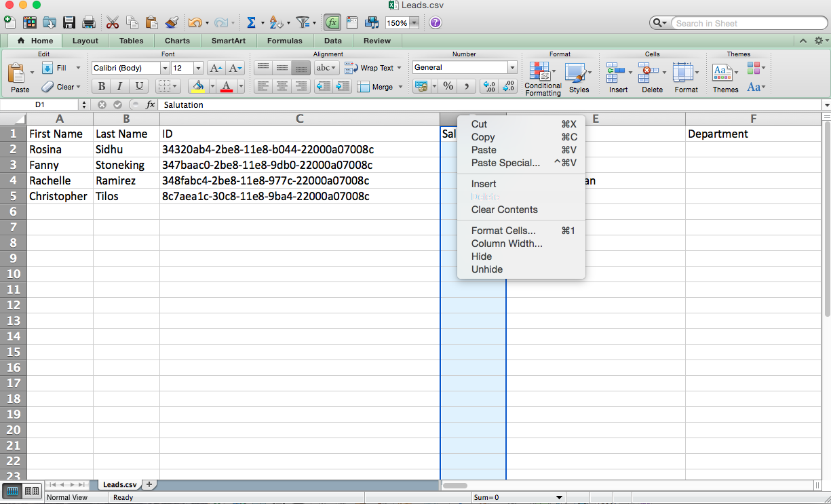This screenshot has height=504, width=831.
Task: Open Help with the purple question icon
Action: (x=436, y=22)
